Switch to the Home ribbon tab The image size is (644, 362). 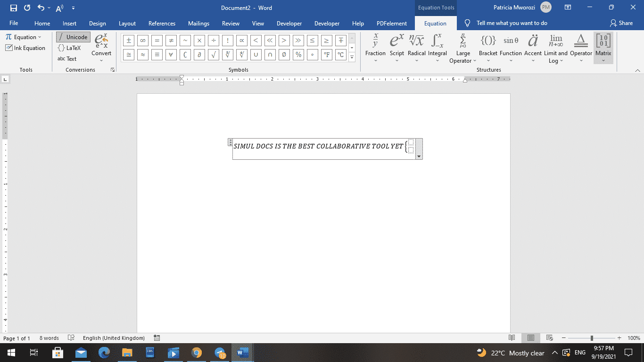[x=42, y=23]
